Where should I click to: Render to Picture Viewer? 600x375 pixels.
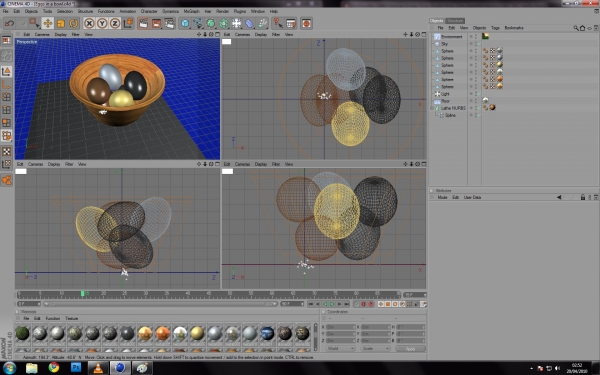point(157,23)
